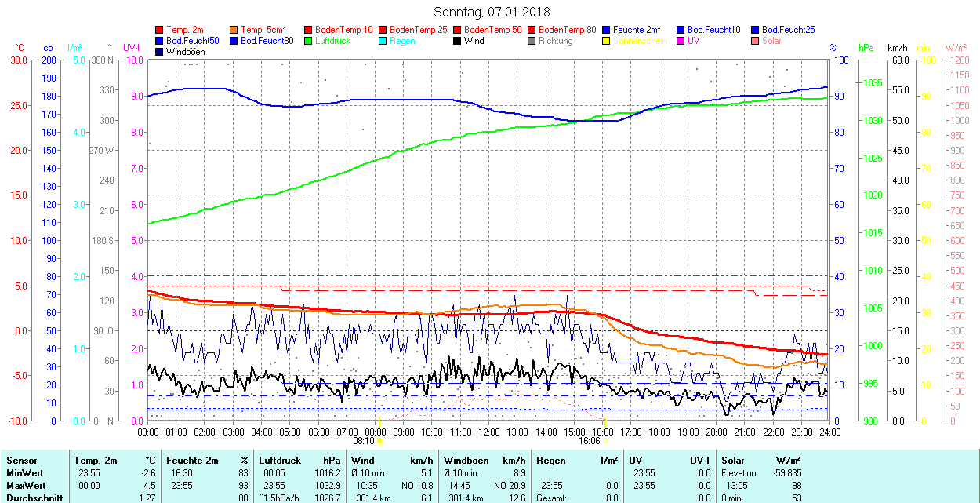Image resolution: width=980 pixels, height=503 pixels.
Task: Select the Bod.Feucht50 legend swatch
Action: (x=159, y=40)
